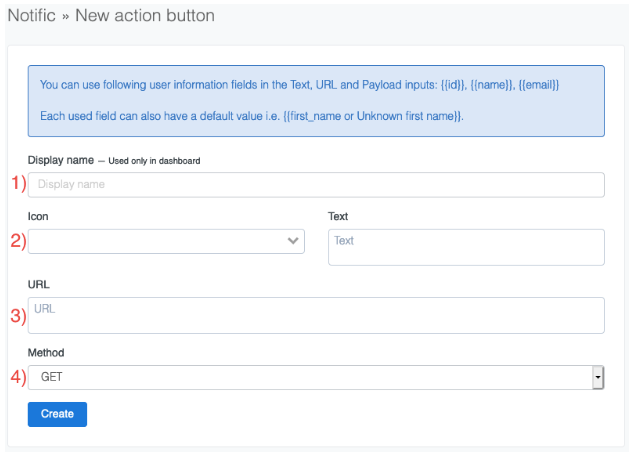Image resolution: width=631 pixels, height=454 pixels.
Task: Click the chevron arrow of Icon select
Action: coord(293,241)
